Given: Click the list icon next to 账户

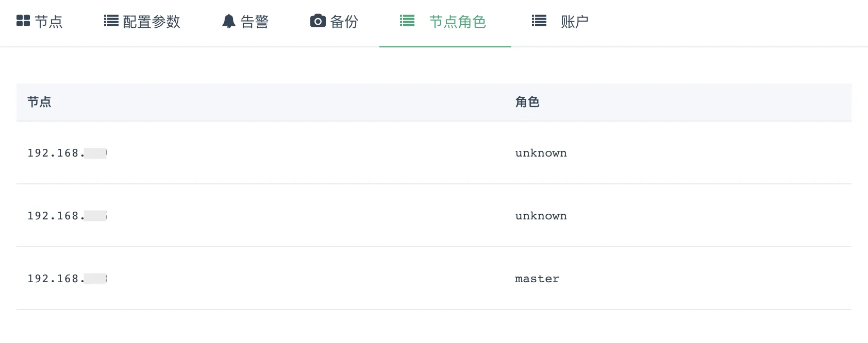Looking at the screenshot, I should point(538,21).
